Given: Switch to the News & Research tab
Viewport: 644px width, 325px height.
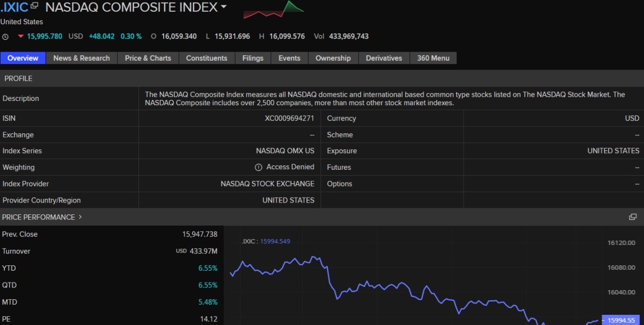Looking at the screenshot, I should [82, 58].
